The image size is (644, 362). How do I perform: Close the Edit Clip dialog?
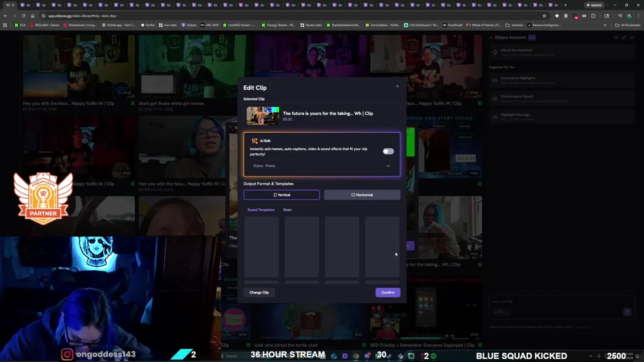(397, 86)
